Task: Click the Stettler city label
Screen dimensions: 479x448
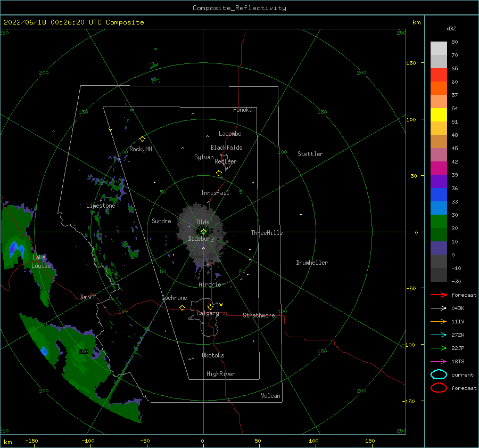Action: point(310,154)
